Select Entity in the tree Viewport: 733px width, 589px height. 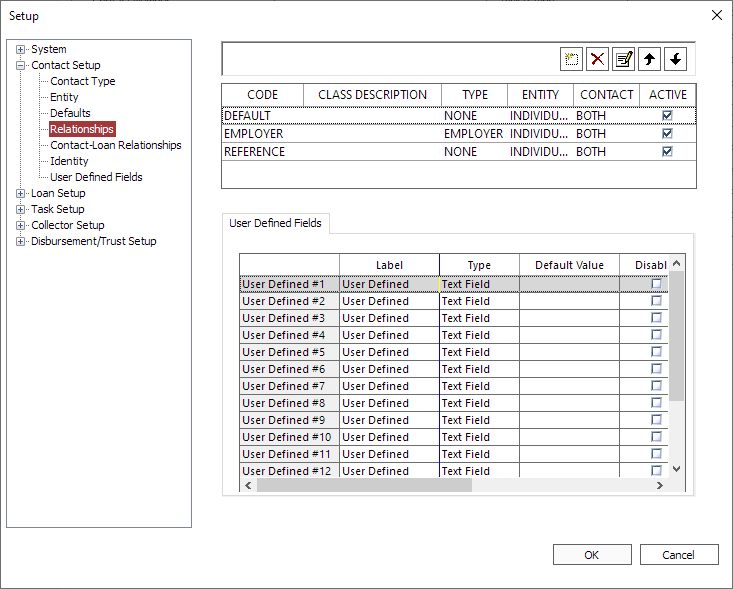pyautogui.click(x=64, y=97)
